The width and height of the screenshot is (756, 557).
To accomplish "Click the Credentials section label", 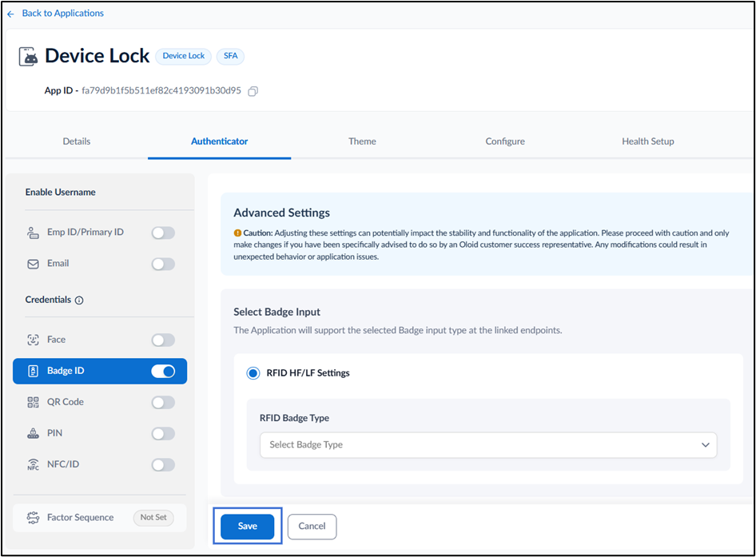I will [48, 300].
